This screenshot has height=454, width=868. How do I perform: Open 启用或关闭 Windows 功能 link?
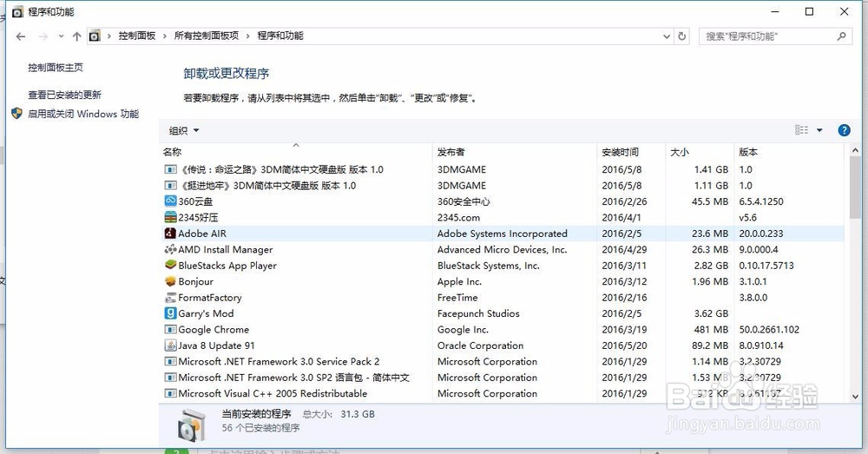click(x=83, y=114)
